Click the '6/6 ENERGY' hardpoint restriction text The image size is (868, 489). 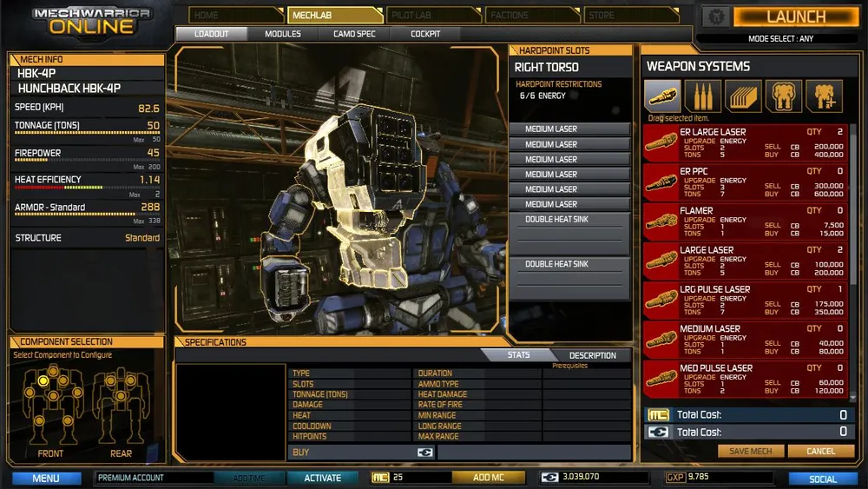542,96
